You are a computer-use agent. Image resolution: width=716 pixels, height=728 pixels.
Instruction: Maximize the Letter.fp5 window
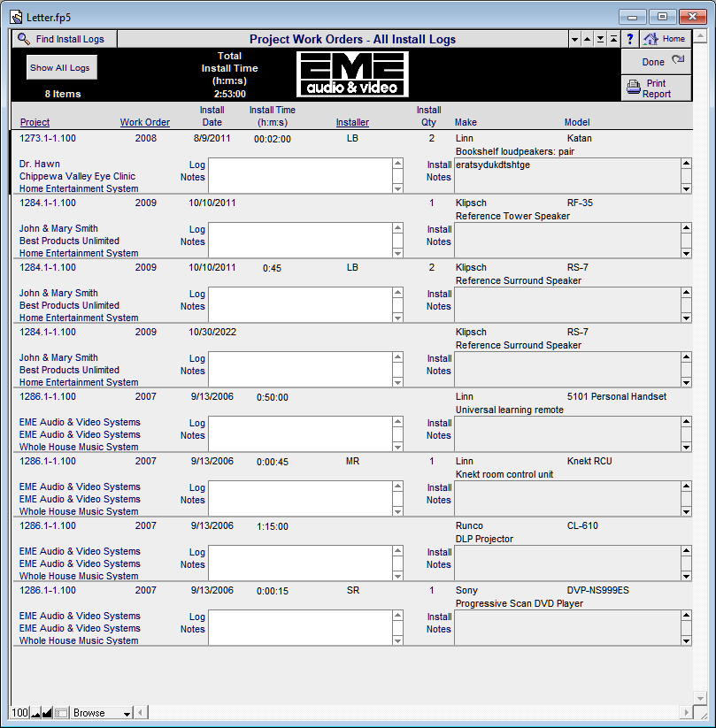(x=662, y=17)
